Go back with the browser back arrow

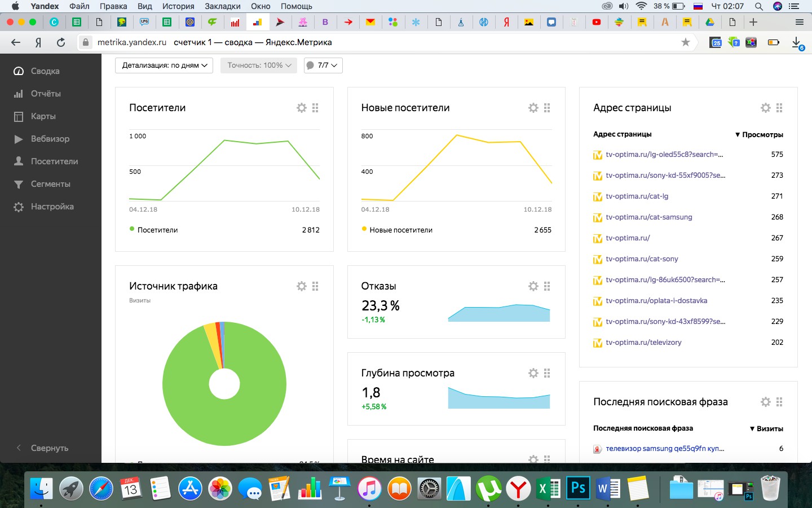click(x=16, y=42)
